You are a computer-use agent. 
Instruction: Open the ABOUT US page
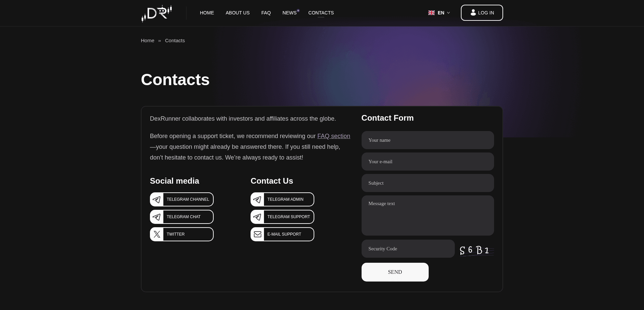click(x=237, y=13)
